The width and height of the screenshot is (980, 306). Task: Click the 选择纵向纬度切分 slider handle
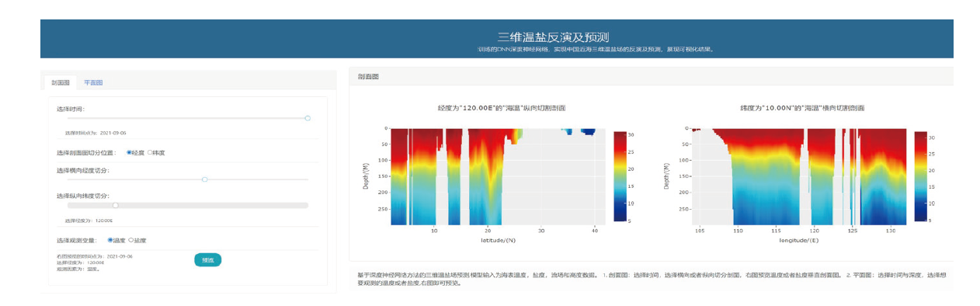pyautogui.click(x=116, y=205)
